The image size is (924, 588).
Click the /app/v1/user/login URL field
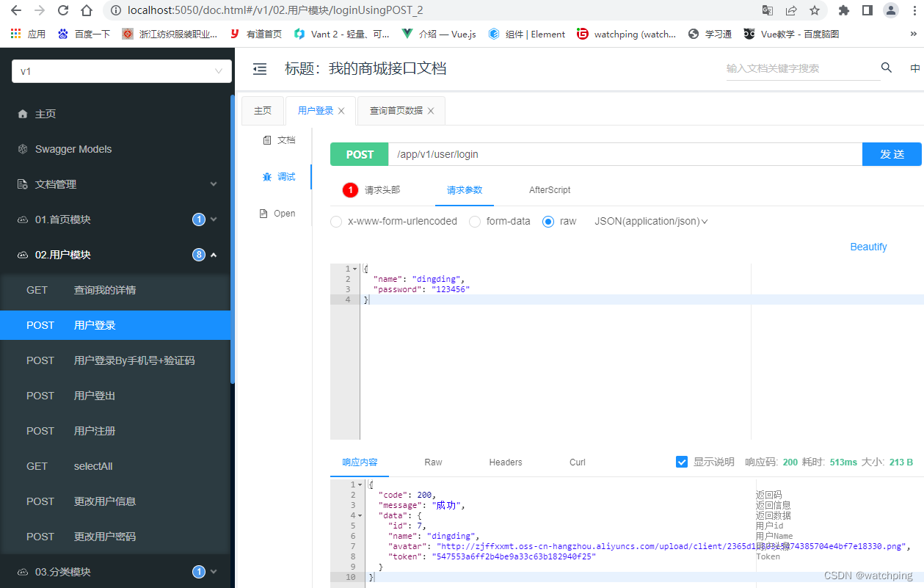pyautogui.click(x=625, y=154)
